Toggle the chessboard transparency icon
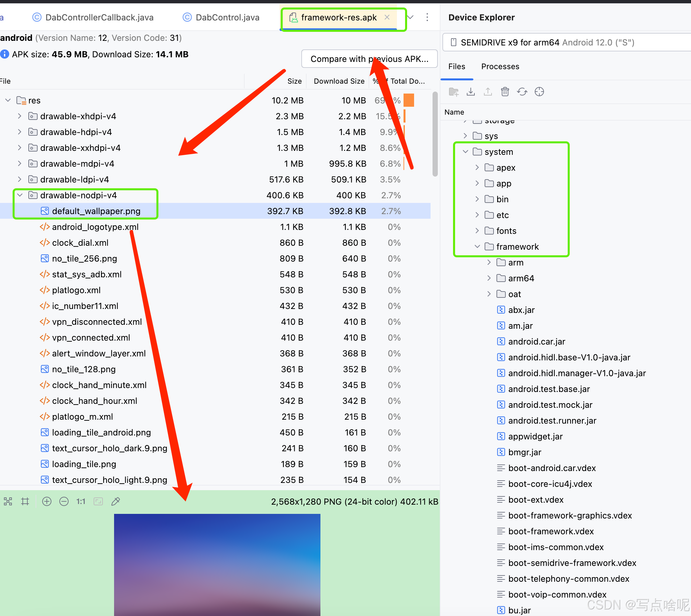 8,501
